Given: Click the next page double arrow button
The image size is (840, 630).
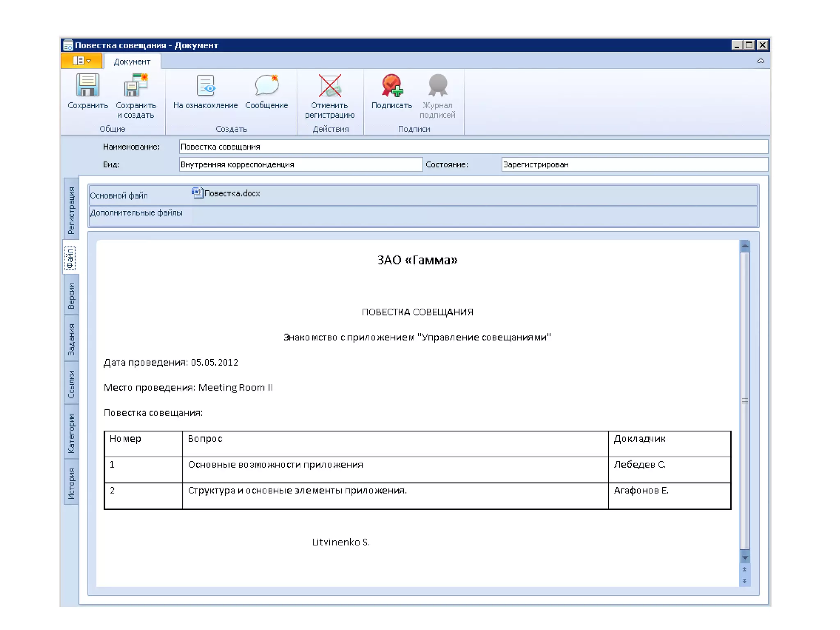Looking at the screenshot, I should pyautogui.click(x=745, y=581).
